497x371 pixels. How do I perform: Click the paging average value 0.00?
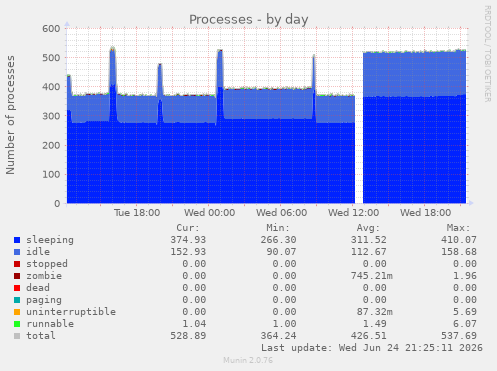(375, 300)
